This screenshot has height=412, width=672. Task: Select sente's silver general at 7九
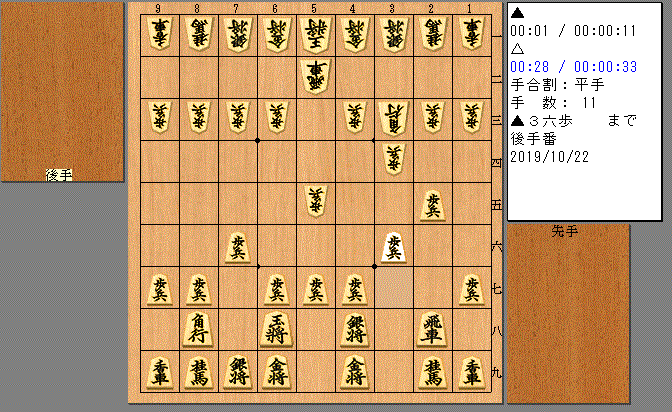click(238, 373)
